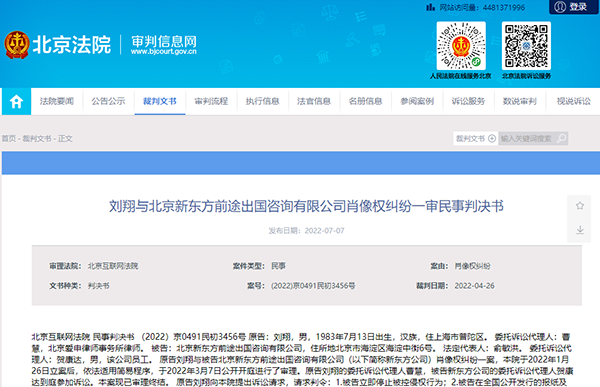
Task: Open the 参阅案例 navigation item
Action: pyautogui.click(x=417, y=101)
